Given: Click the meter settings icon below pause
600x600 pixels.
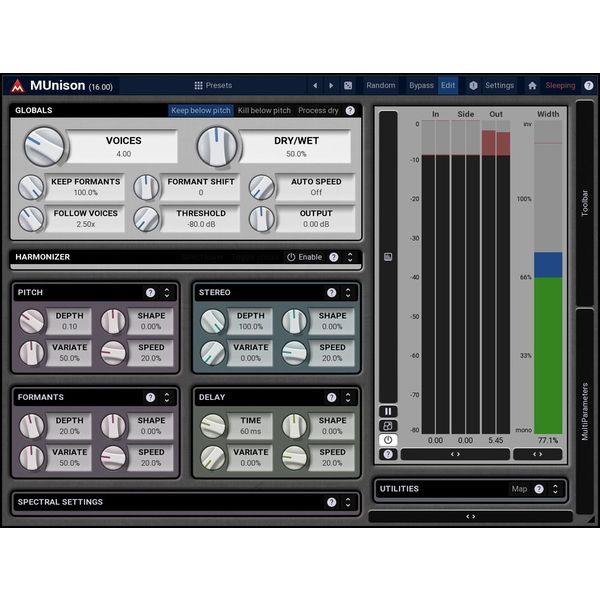Looking at the screenshot, I should (388, 426).
